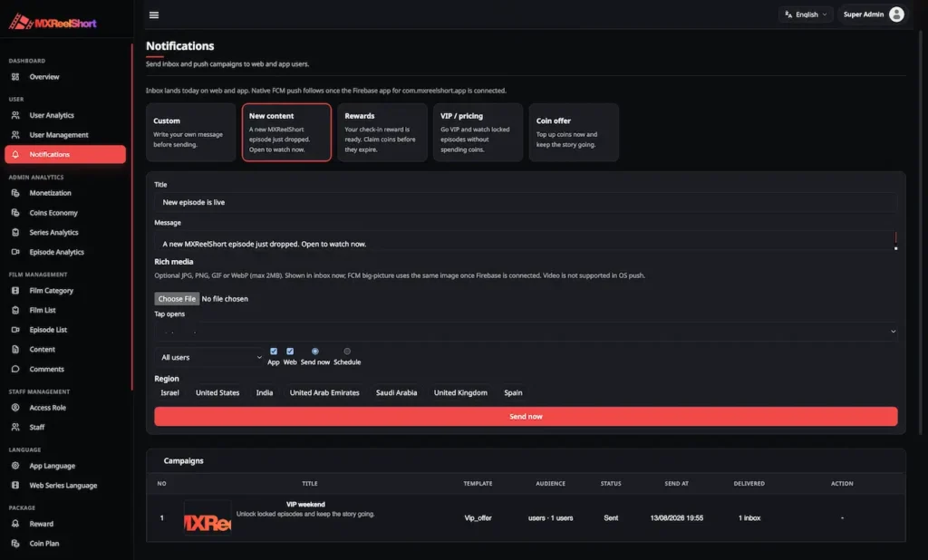Click the page vertical scrollbar
The image size is (928, 560).
tap(922, 231)
